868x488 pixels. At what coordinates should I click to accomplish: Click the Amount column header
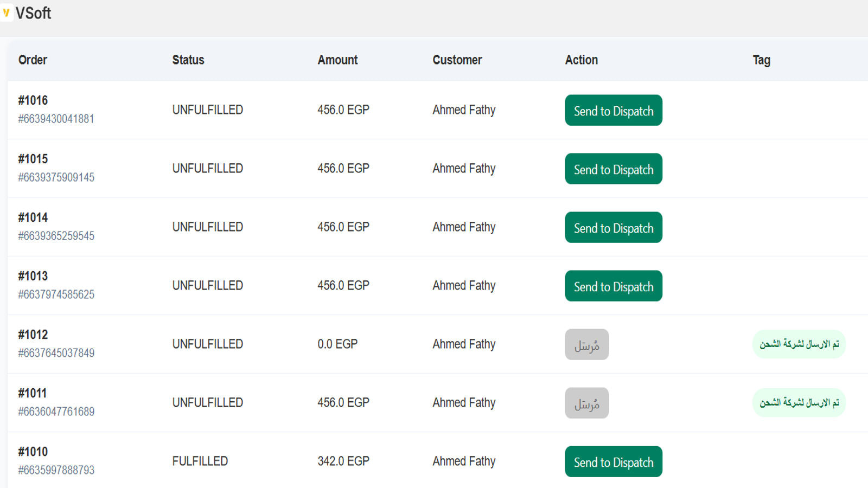pyautogui.click(x=337, y=60)
